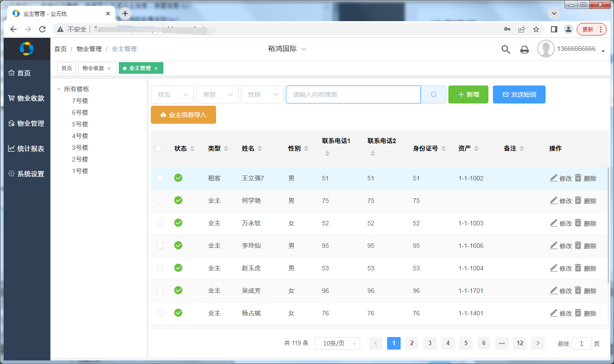Image resolution: width=614 pixels, height=364 pixels.
Task: Collapse the 所有楼栋 tree node
Action: point(59,90)
